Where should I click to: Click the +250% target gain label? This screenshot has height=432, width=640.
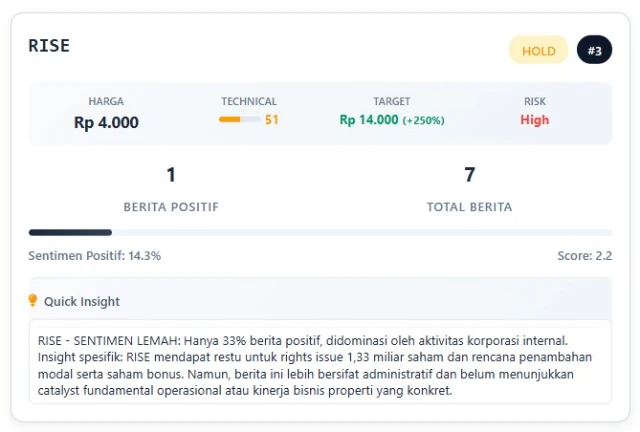click(x=423, y=120)
